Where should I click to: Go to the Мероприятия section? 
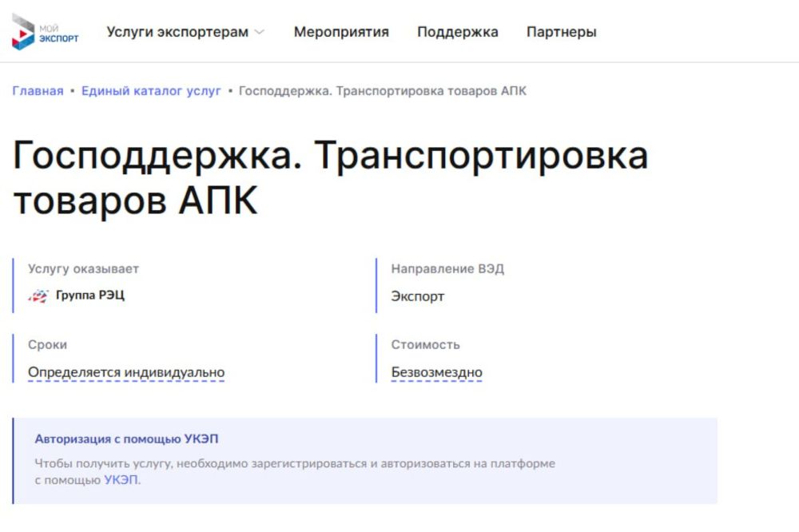tap(341, 32)
